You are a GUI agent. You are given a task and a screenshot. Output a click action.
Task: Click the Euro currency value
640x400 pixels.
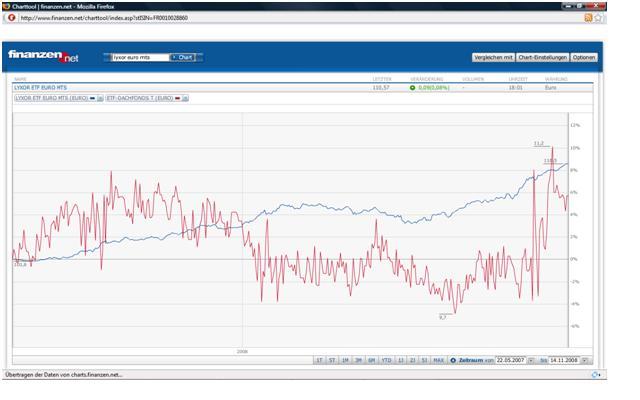point(550,88)
